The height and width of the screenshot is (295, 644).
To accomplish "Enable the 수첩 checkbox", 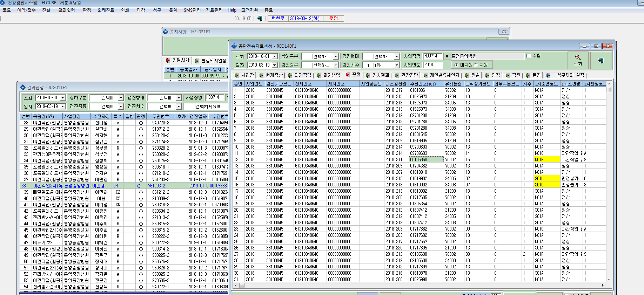I will pyautogui.click(x=528, y=56).
